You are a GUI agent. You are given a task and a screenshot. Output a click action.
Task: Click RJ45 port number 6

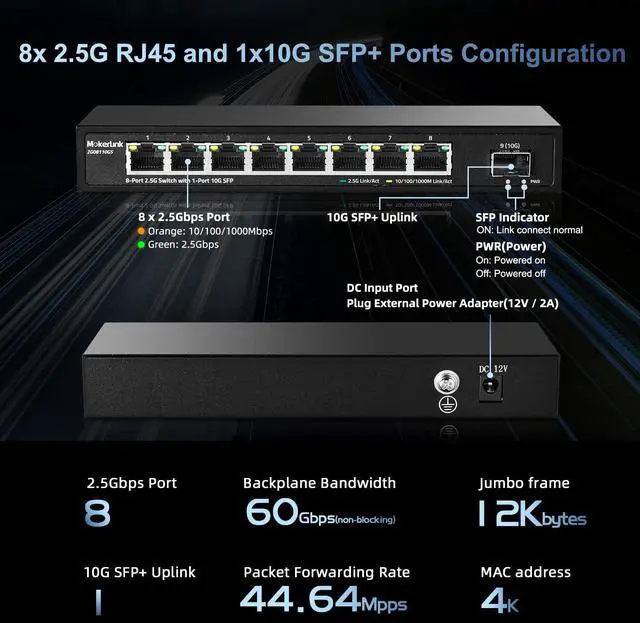click(349, 158)
